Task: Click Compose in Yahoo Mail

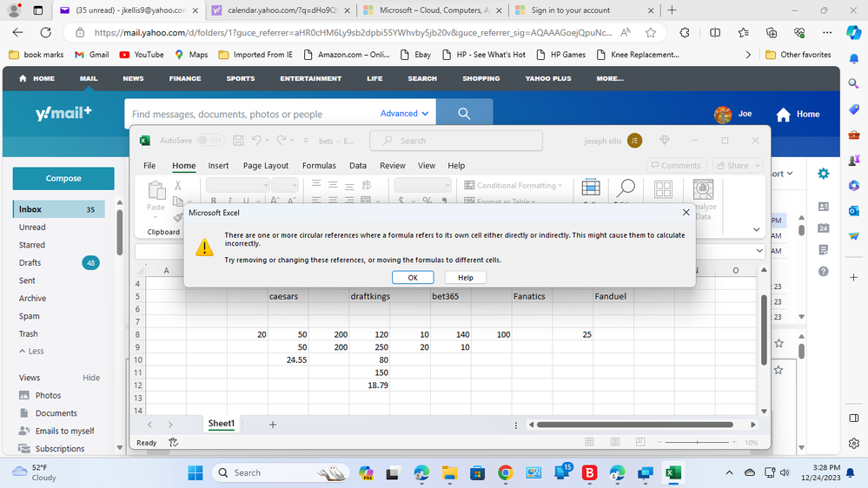Action: [x=63, y=178]
